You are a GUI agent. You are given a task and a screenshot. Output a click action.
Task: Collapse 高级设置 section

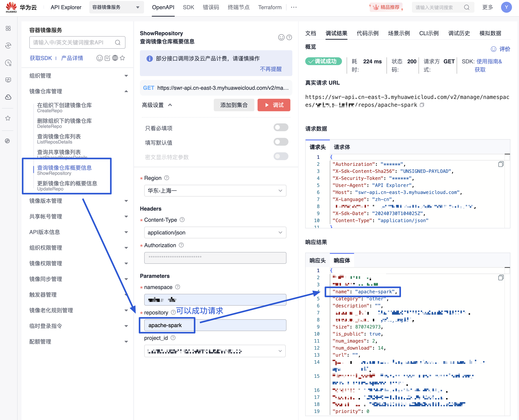[x=157, y=105]
